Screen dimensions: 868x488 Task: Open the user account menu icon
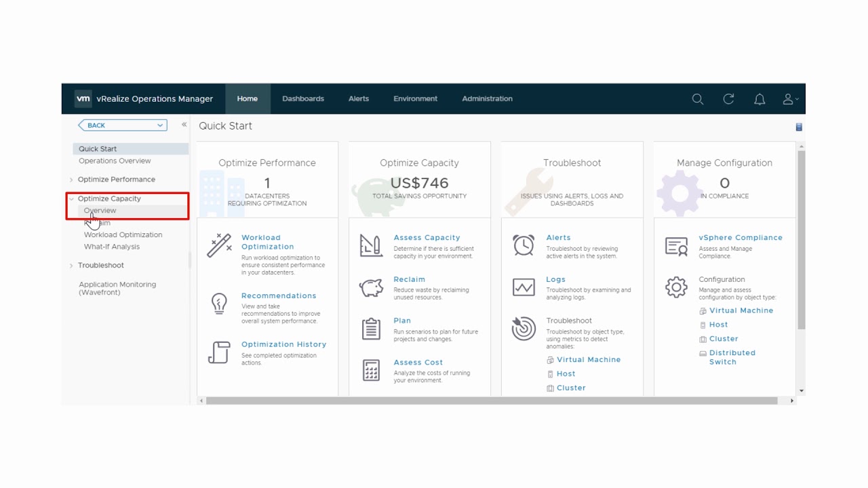tap(789, 99)
